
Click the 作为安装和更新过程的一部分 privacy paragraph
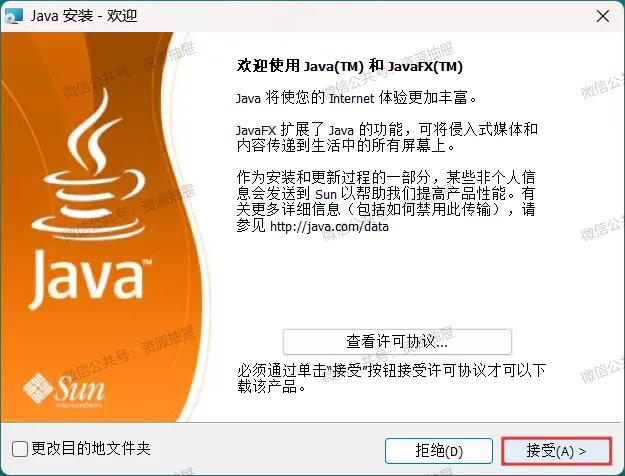[386, 201]
